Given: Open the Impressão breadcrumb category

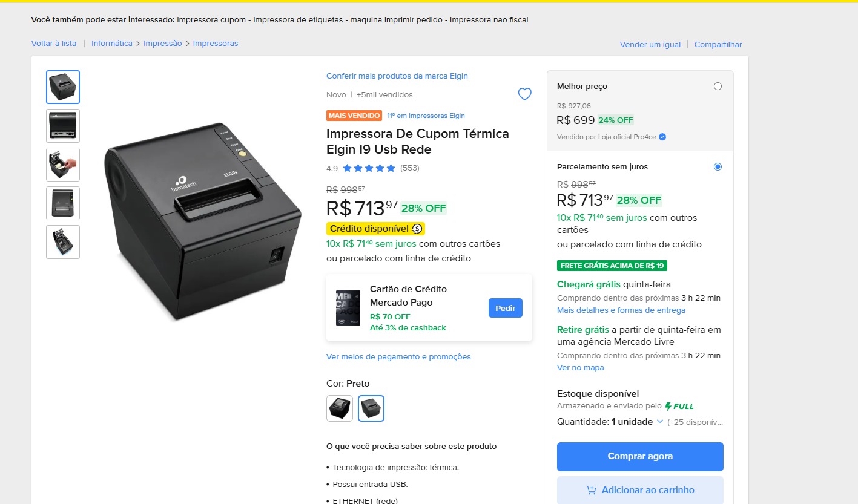Looking at the screenshot, I should point(162,44).
